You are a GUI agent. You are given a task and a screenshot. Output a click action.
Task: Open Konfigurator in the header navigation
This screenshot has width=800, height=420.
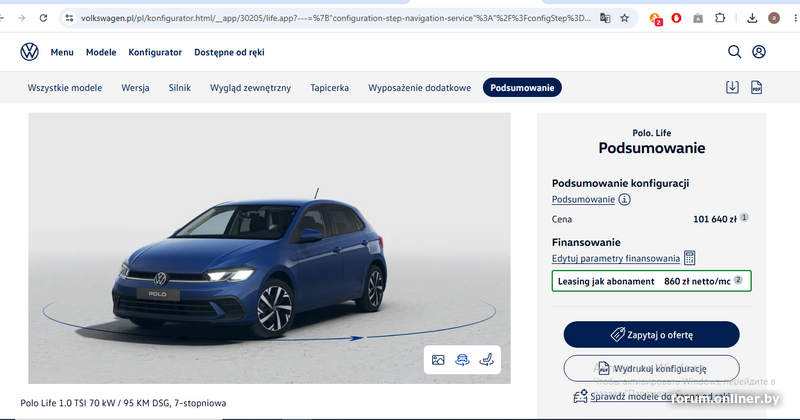[155, 52]
